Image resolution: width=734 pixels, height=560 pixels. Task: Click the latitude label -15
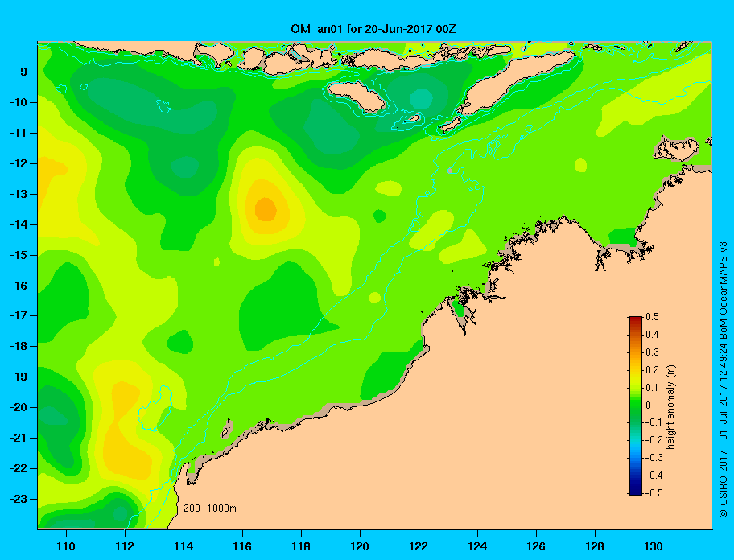coord(18,255)
